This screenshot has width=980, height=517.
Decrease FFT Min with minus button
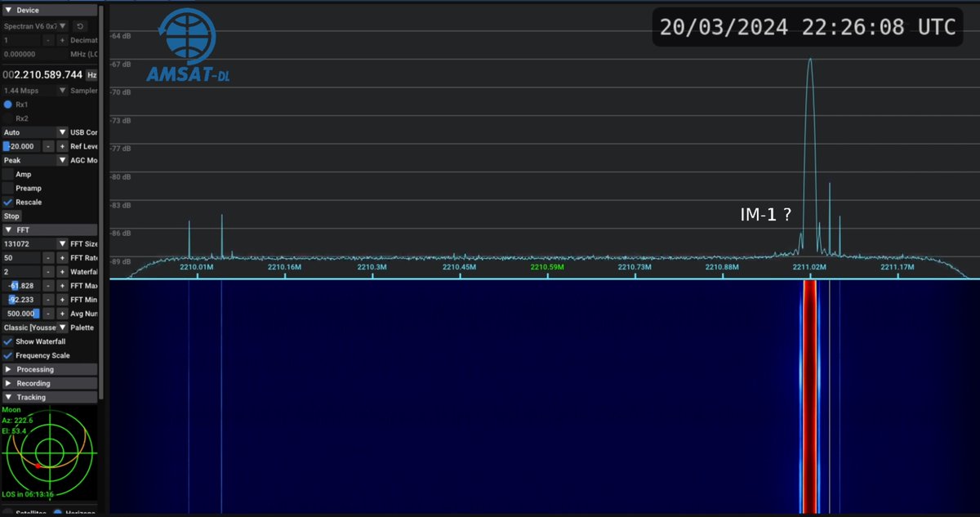[x=48, y=300]
